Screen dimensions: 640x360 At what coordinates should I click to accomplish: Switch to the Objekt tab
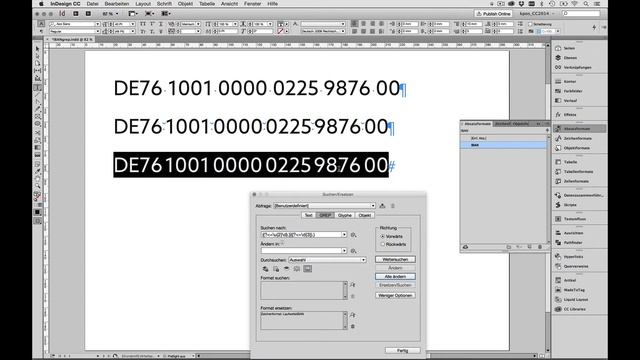pos(364,215)
